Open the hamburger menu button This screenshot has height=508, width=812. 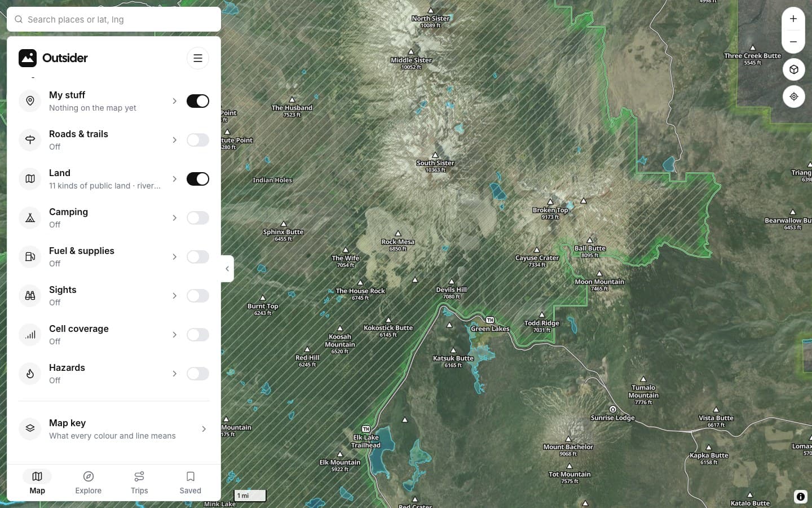pyautogui.click(x=198, y=58)
